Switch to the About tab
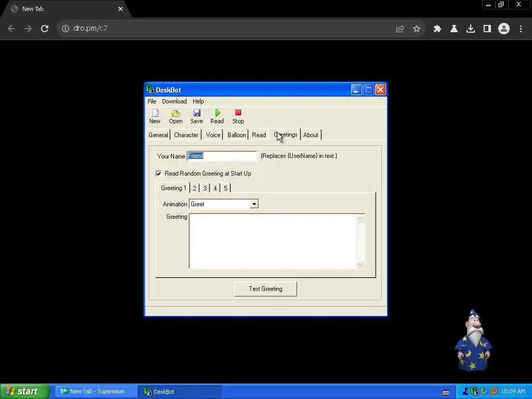The height and width of the screenshot is (399, 532). [311, 135]
